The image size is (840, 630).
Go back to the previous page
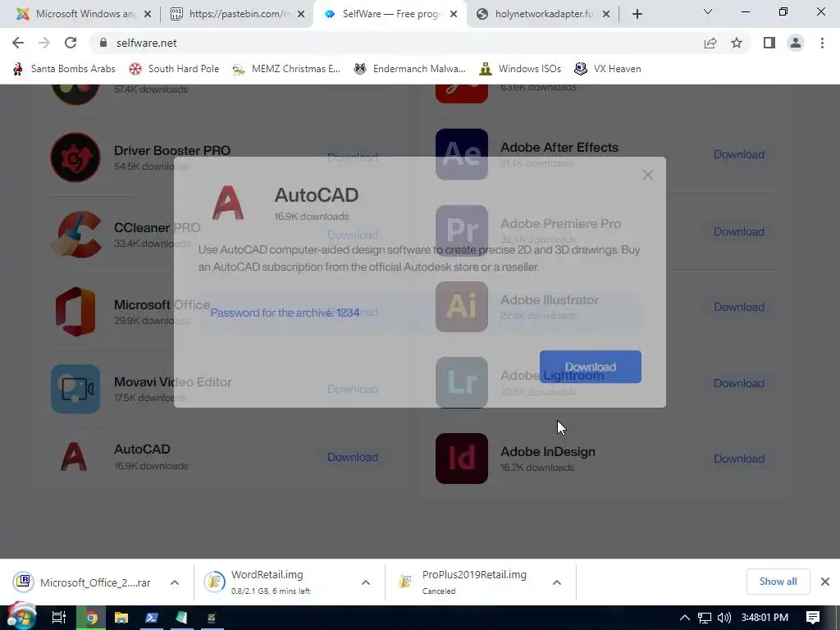(18, 43)
